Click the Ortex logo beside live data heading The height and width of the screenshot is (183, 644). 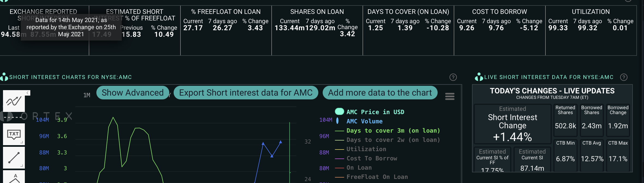[479, 77]
